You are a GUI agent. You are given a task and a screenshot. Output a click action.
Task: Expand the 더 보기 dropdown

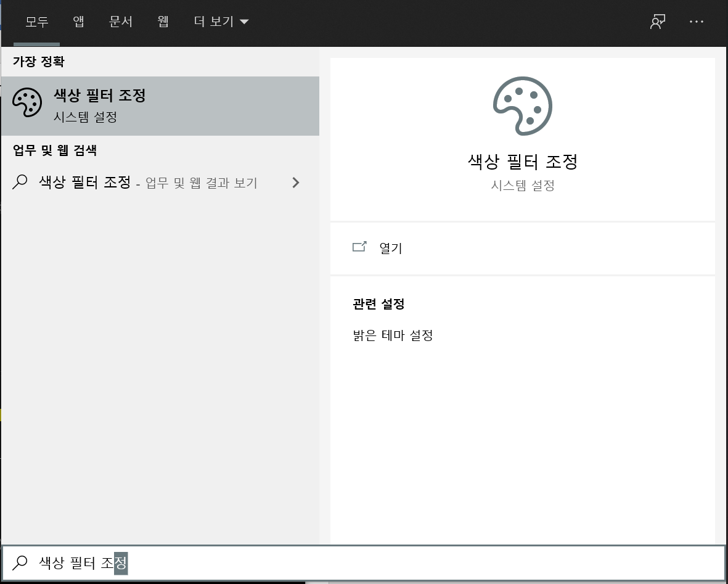[x=221, y=22]
